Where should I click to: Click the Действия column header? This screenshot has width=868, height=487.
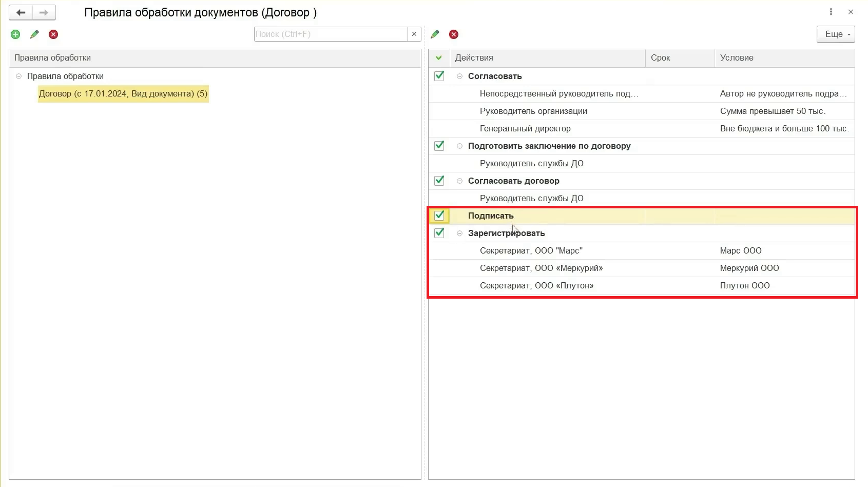coord(547,58)
